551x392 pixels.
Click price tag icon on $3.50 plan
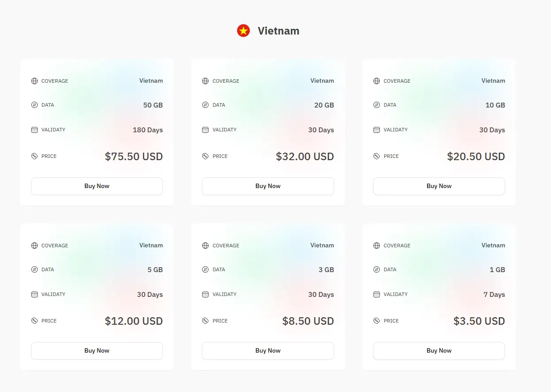click(377, 321)
